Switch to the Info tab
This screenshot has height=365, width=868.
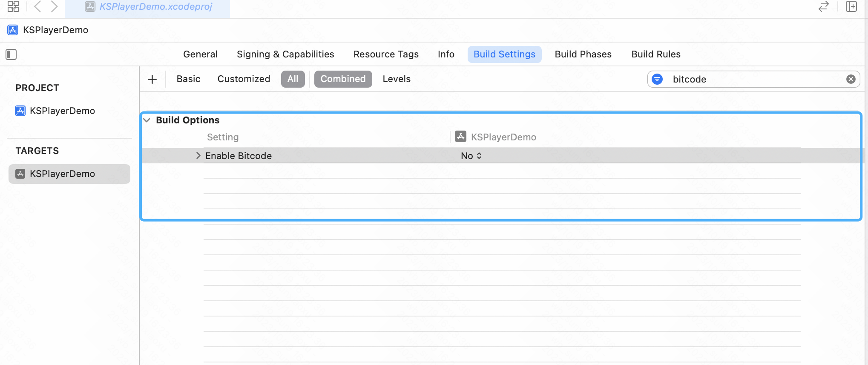[446, 54]
